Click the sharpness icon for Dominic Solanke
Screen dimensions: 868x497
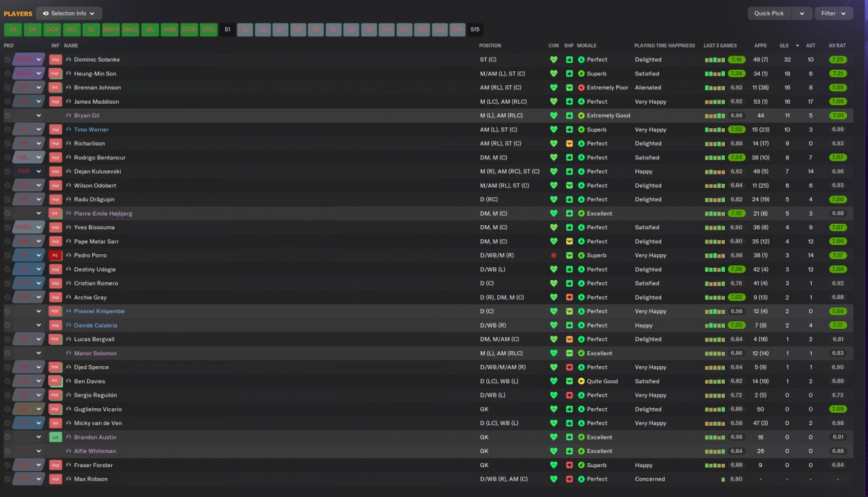tap(569, 60)
